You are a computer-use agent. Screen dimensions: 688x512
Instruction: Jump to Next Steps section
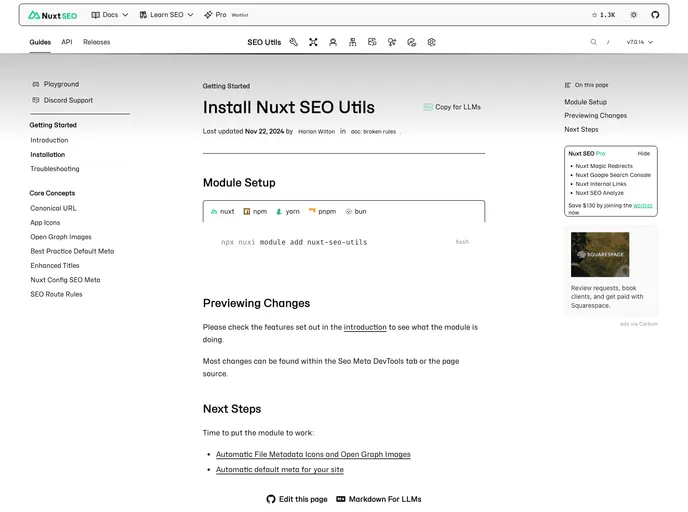pyautogui.click(x=581, y=129)
